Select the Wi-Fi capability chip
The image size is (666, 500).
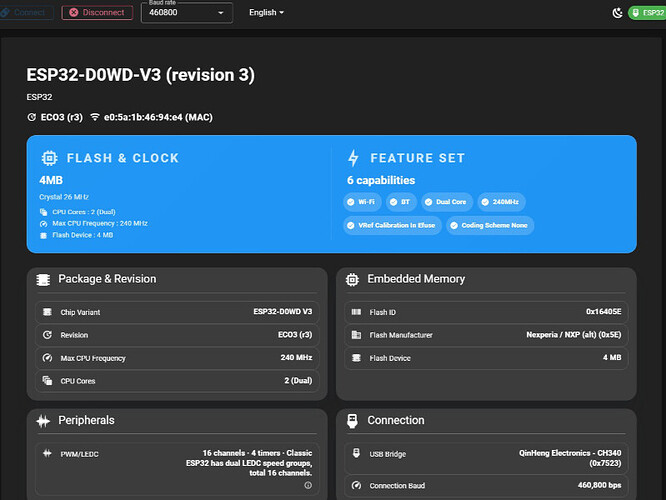[362, 202]
